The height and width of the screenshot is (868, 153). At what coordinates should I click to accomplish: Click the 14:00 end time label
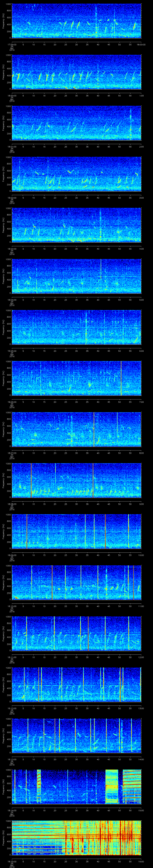coord(141,759)
